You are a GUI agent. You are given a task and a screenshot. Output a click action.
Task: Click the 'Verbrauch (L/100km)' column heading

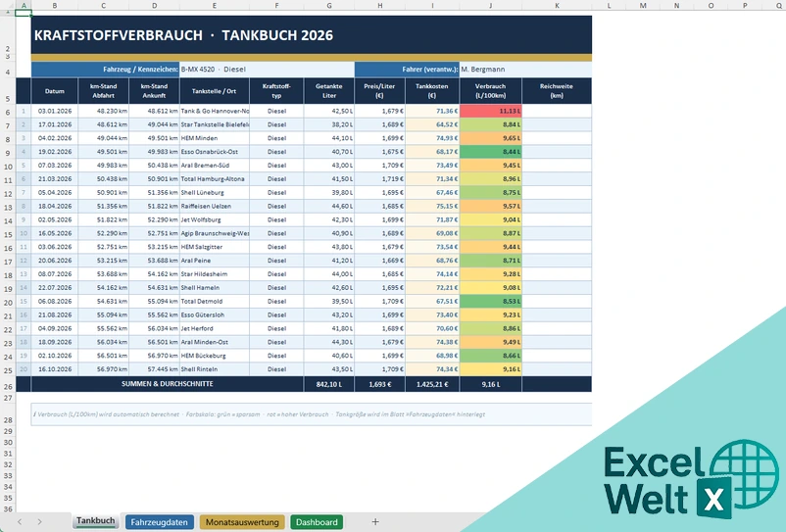[490, 91]
